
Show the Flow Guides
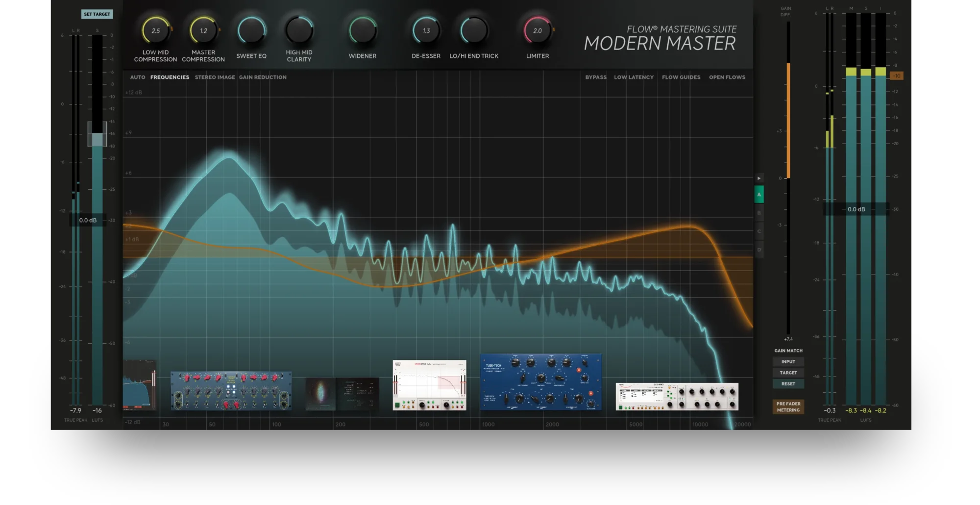tap(681, 77)
